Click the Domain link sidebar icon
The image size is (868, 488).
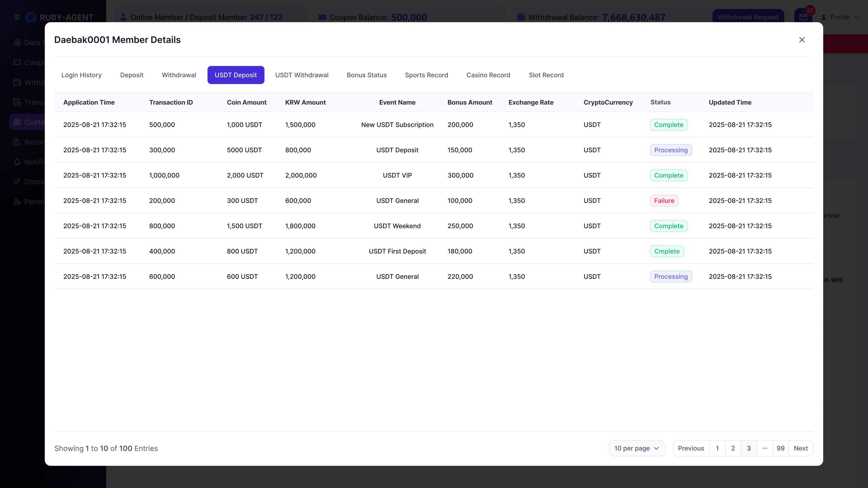(17, 181)
